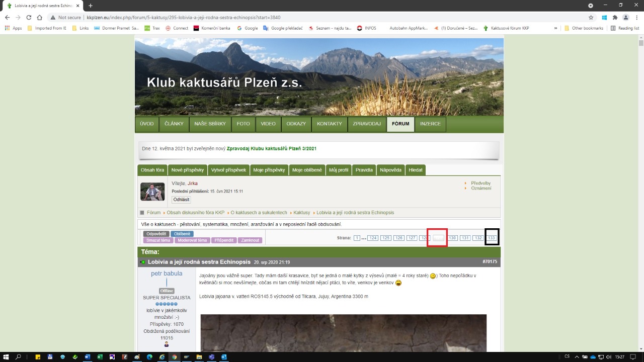Switch to the Obsah fóra tab

[x=152, y=170]
